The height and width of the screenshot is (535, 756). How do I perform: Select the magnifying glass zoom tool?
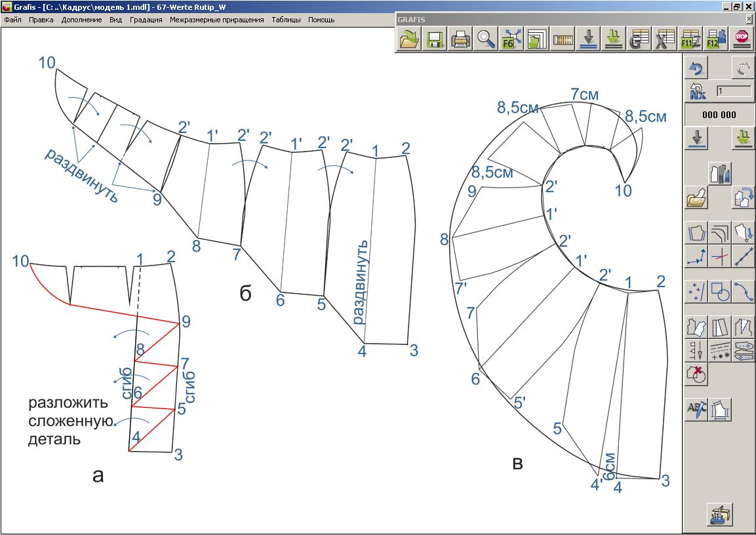click(x=486, y=40)
